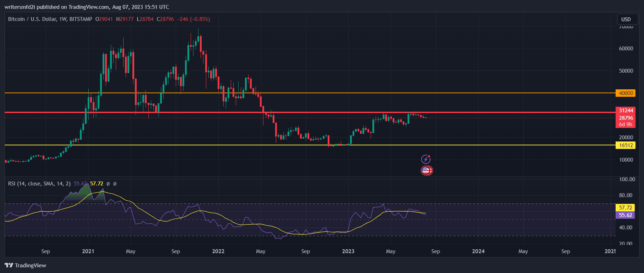Click the 2024 label on time axis
The image size is (644, 273).
(x=478, y=251)
